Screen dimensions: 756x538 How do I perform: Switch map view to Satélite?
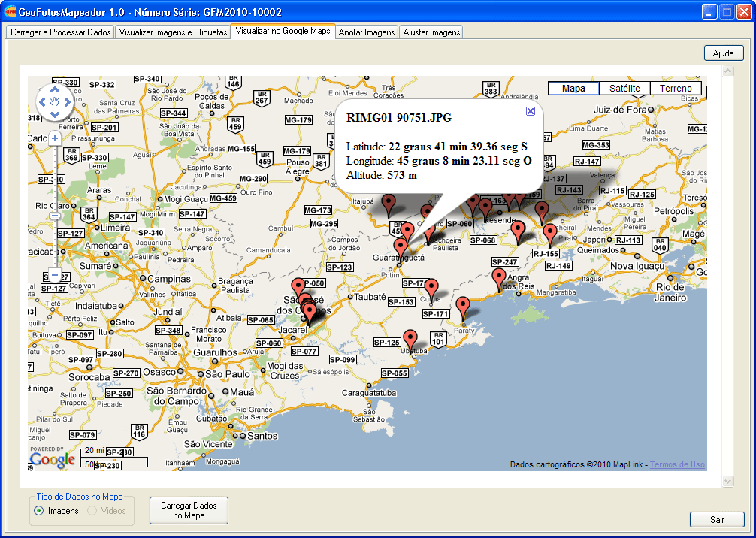point(624,89)
